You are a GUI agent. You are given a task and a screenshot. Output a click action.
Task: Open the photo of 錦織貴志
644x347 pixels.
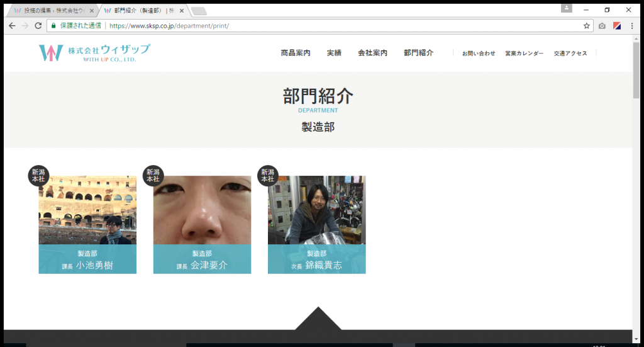tap(317, 210)
